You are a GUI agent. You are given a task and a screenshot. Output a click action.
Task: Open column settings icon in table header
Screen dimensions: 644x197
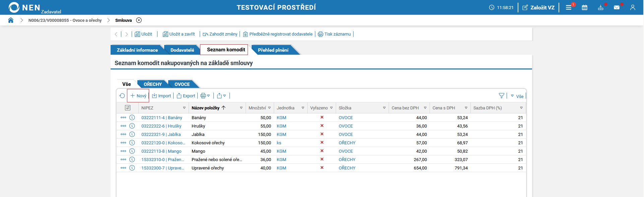[x=127, y=108]
